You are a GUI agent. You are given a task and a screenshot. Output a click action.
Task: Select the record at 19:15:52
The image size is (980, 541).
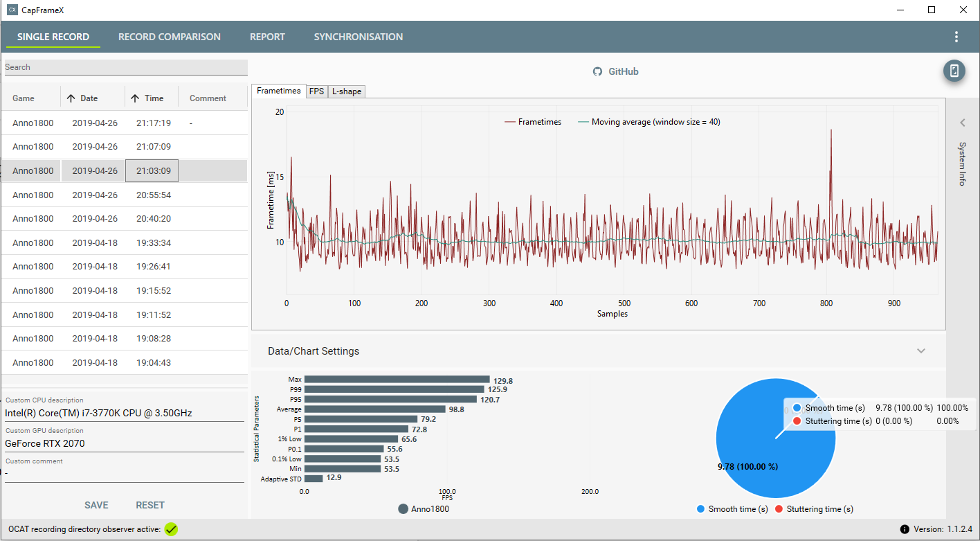click(125, 290)
